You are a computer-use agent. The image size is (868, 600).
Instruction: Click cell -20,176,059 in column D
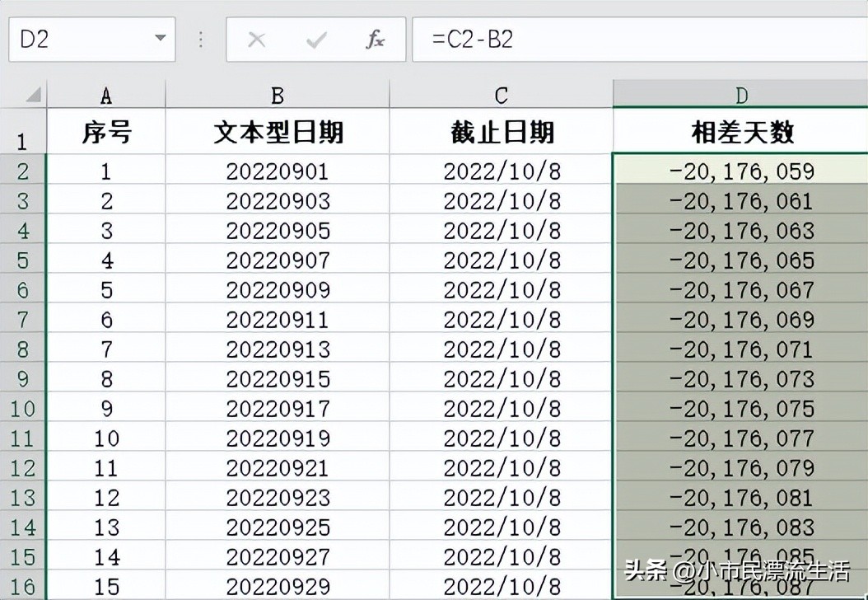pyautogui.click(x=740, y=170)
